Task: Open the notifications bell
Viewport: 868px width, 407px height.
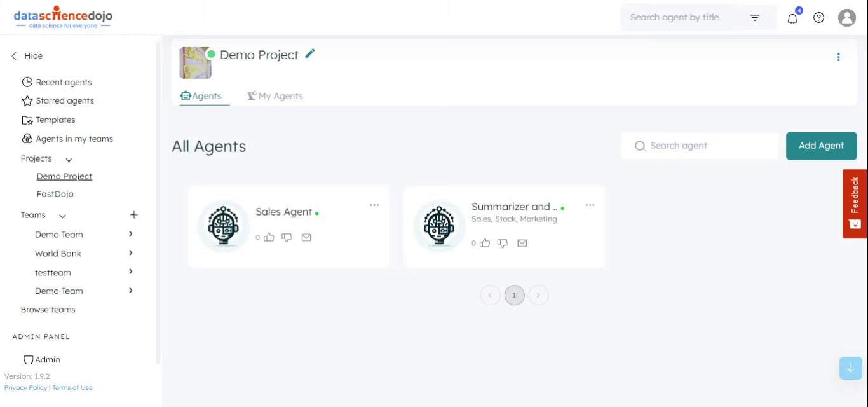Action: [792, 18]
